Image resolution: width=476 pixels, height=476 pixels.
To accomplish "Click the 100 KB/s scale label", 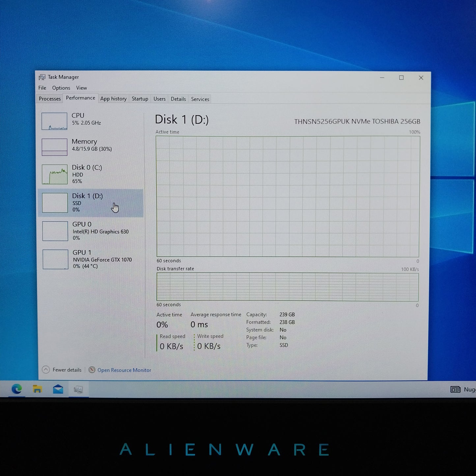I will pyautogui.click(x=410, y=269).
